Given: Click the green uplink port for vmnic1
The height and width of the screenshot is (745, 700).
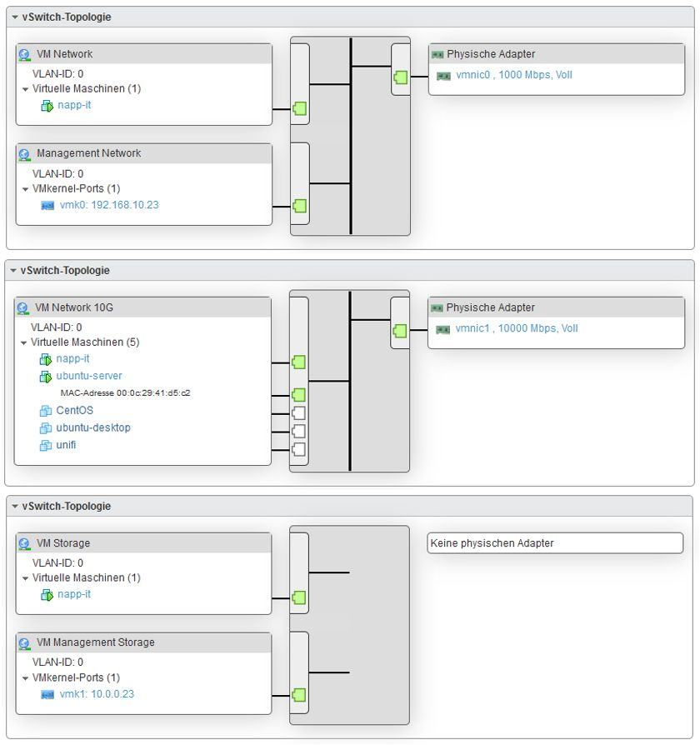Looking at the screenshot, I should point(400,331).
